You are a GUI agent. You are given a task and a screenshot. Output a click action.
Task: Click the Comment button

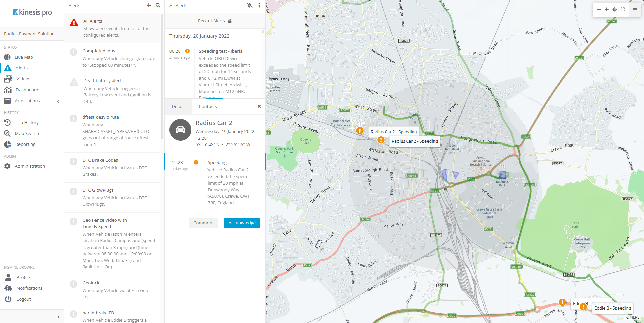click(x=203, y=223)
